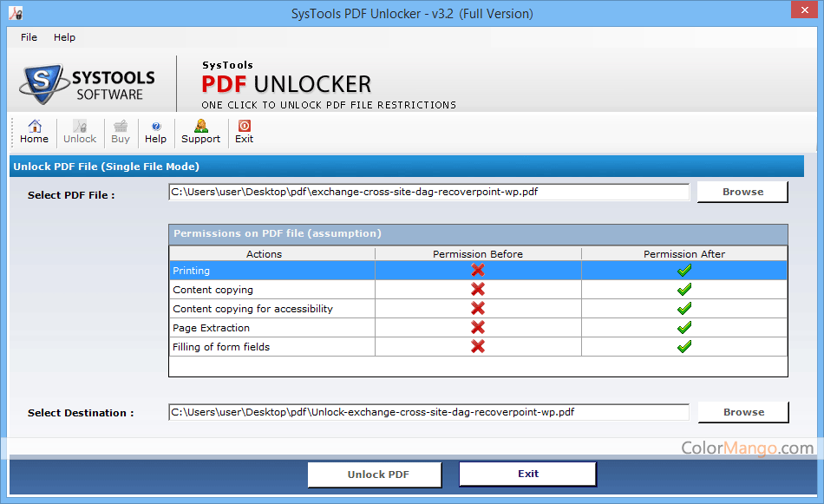824x504 pixels.
Task: Click the SysTools Software logo
Action: (88, 83)
